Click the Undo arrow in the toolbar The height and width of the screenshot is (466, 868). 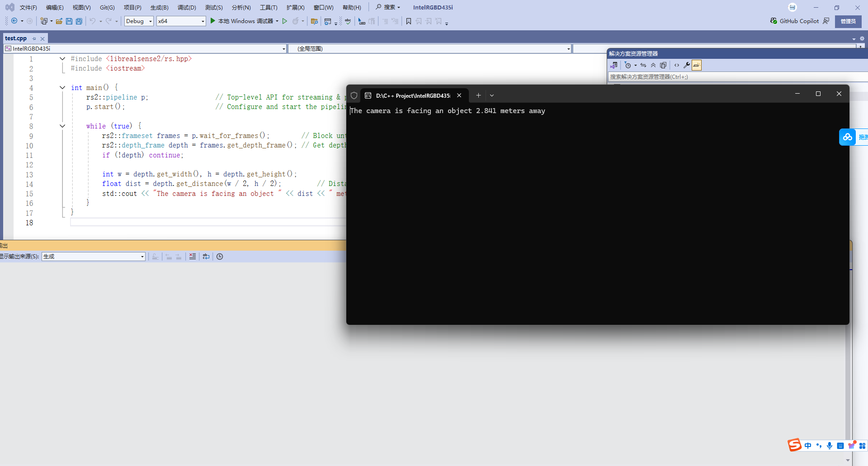tap(93, 21)
